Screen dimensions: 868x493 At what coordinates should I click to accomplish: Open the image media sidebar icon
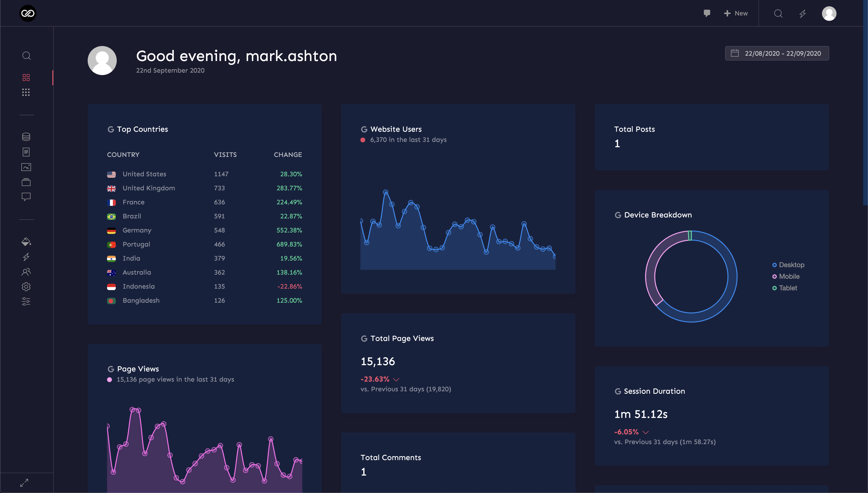(26, 167)
